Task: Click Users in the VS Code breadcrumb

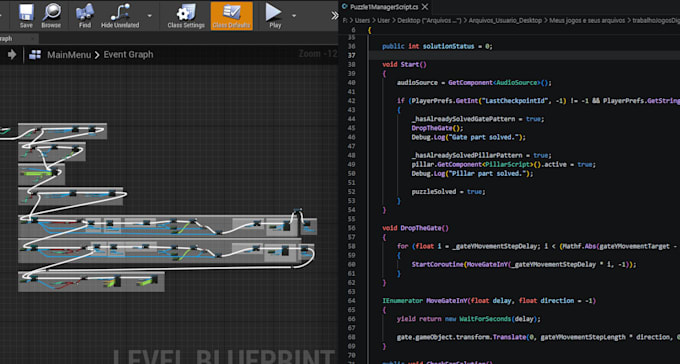Action: pos(363,20)
